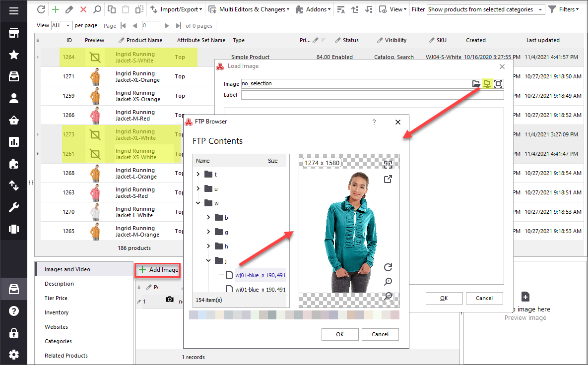Open the star favorites icon in the sidebar
Image resolution: width=588 pixels, height=365 pixels.
pos(14,55)
